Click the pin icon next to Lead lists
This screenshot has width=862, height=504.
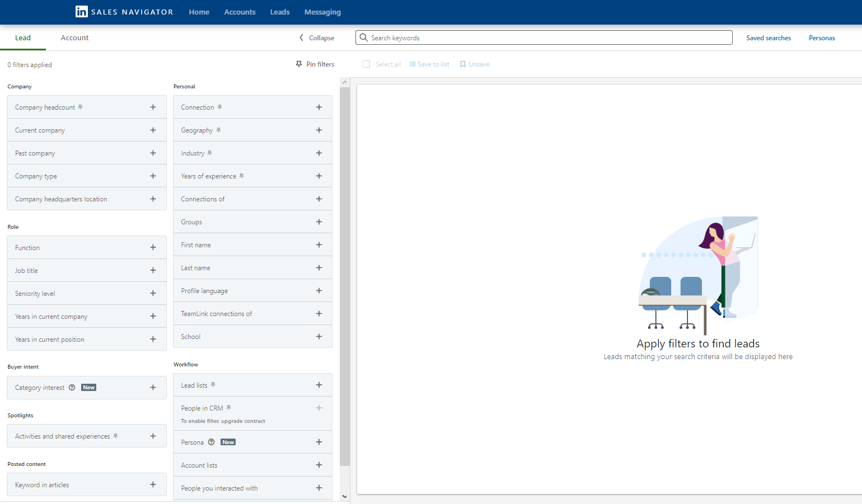213,385
